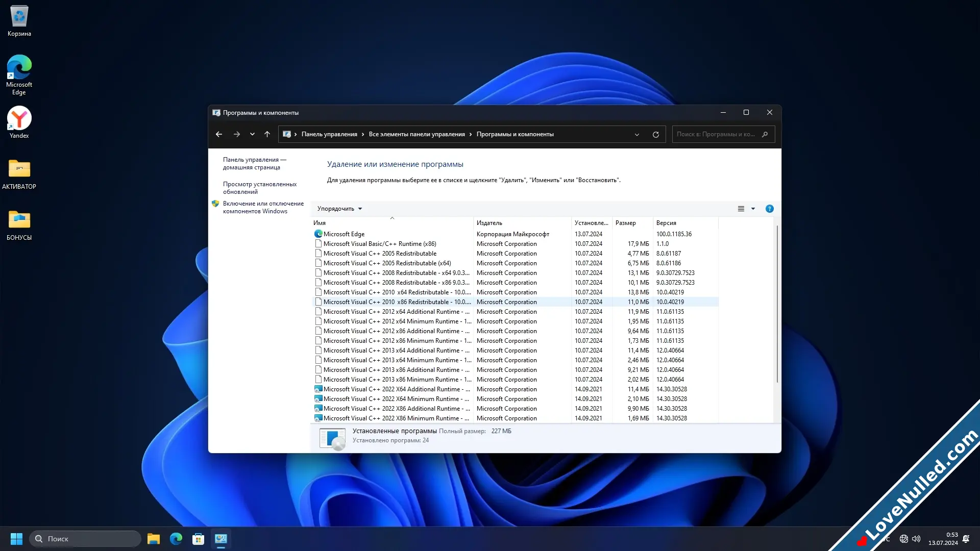Expand the chevron after Панель управления breadcrumb
This screenshot has width=980, height=551.
(x=363, y=134)
